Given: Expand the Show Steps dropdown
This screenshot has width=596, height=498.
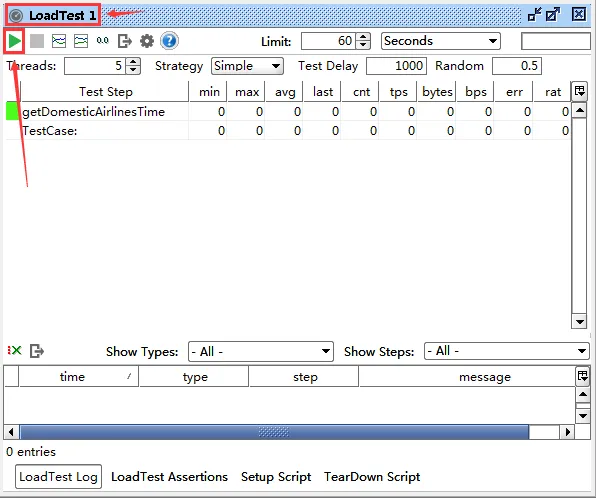Looking at the screenshot, I should tap(506, 351).
